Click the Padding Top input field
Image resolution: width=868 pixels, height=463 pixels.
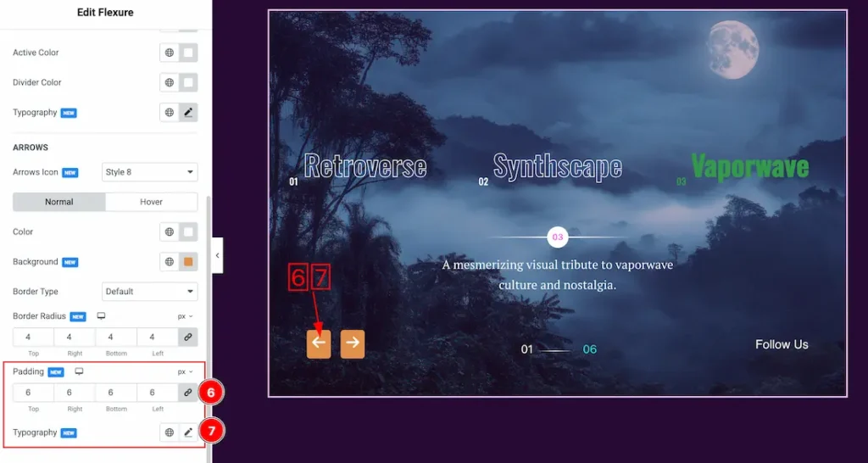click(x=33, y=393)
